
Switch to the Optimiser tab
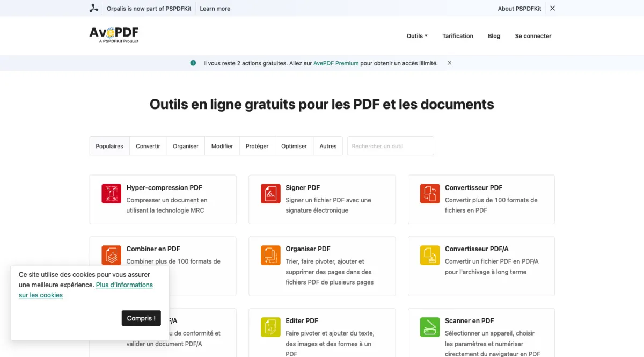pyautogui.click(x=294, y=146)
